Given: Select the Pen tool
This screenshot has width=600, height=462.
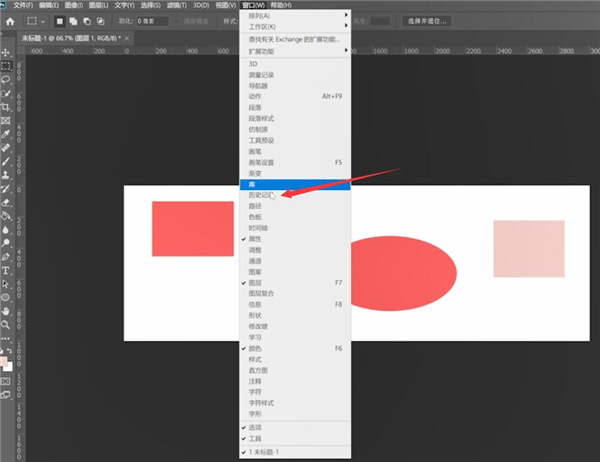Looking at the screenshot, I should 6,257.
